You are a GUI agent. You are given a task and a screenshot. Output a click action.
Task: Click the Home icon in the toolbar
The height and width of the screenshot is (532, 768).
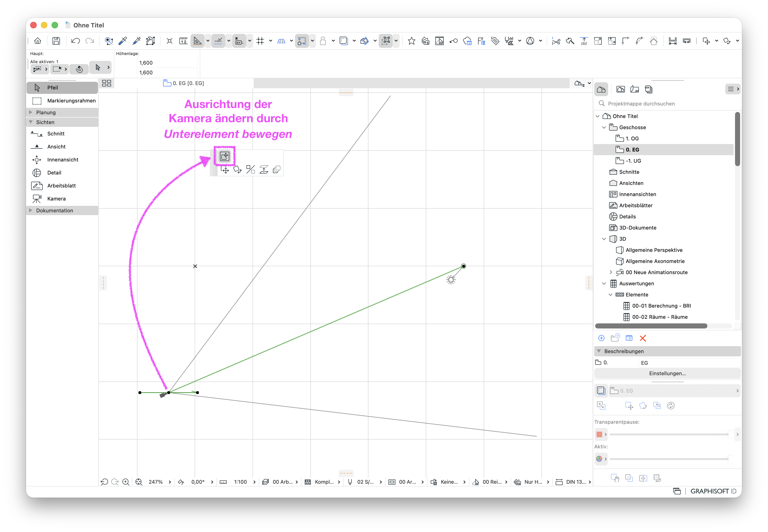point(38,41)
